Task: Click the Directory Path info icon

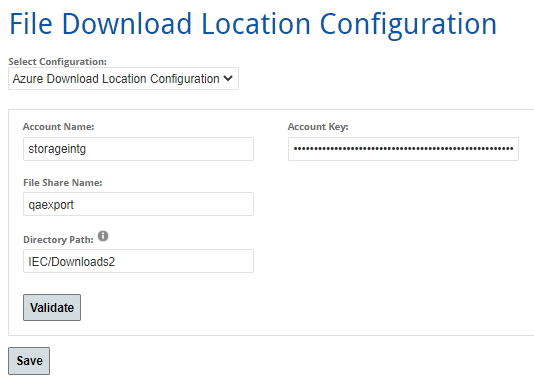Action: (103, 236)
